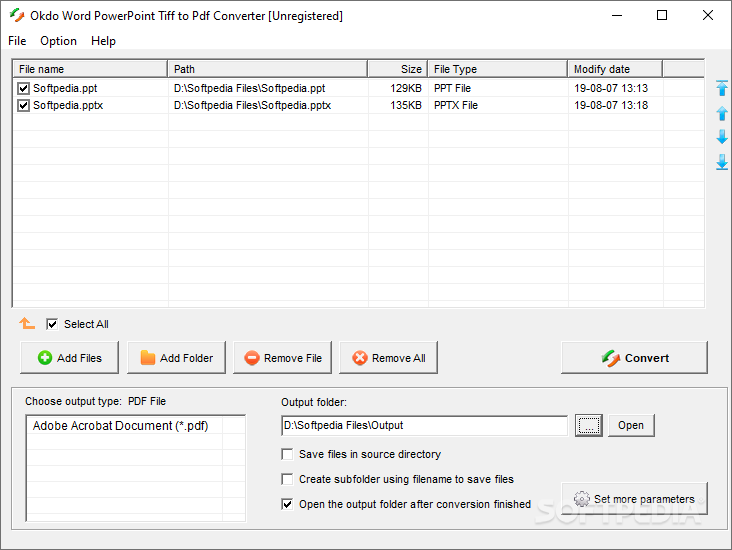
Task: Open the Option menu
Action: [58, 41]
